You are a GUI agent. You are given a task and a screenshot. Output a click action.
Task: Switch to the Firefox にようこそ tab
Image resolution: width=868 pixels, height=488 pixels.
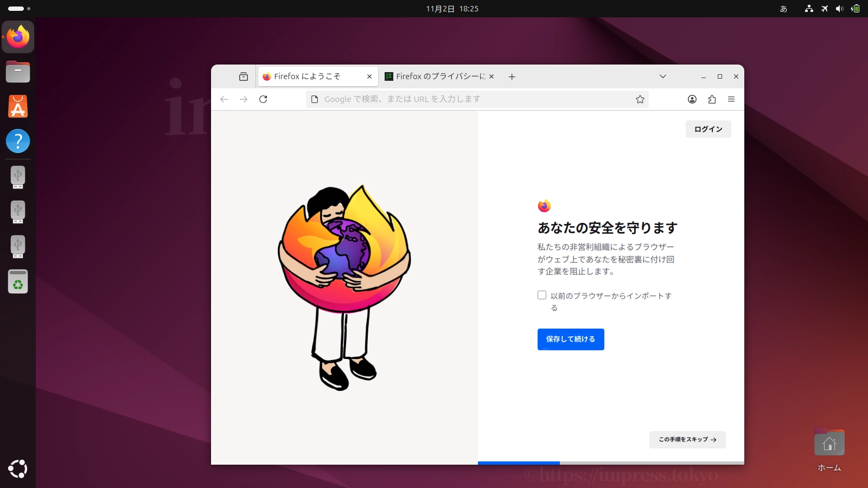click(x=317, y=76)
